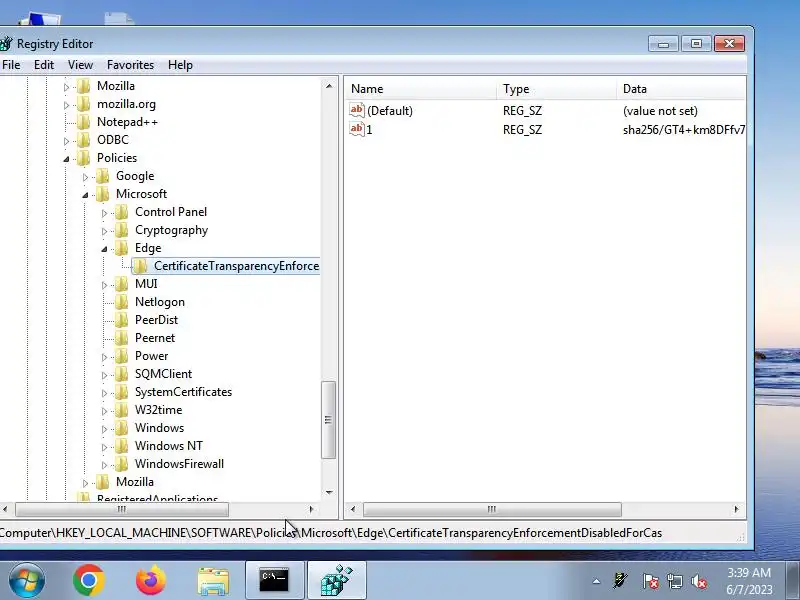Viewport: 800px width, 600px height.
Task: Sort values by the Data column
Action: [x=681, y=89]
